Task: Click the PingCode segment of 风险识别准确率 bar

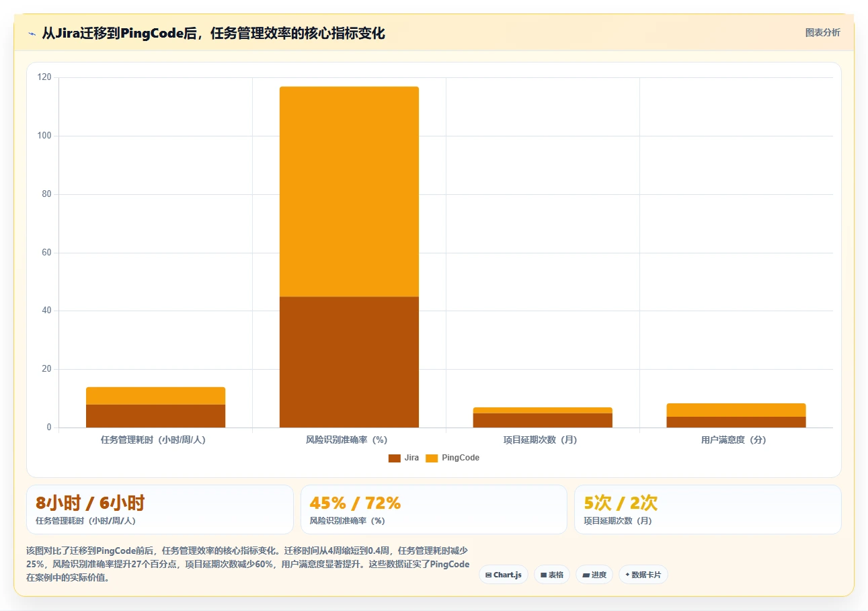Action: click(349, 192)
